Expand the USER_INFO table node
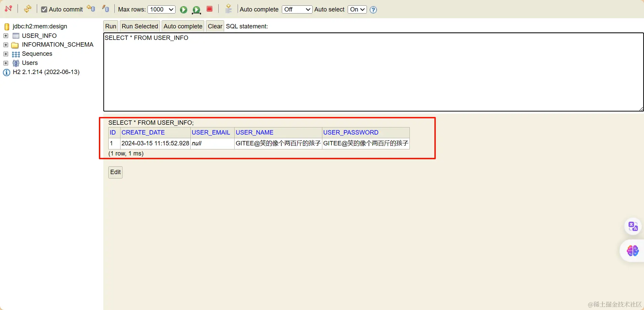644x310 pixels. coord(6,36)
